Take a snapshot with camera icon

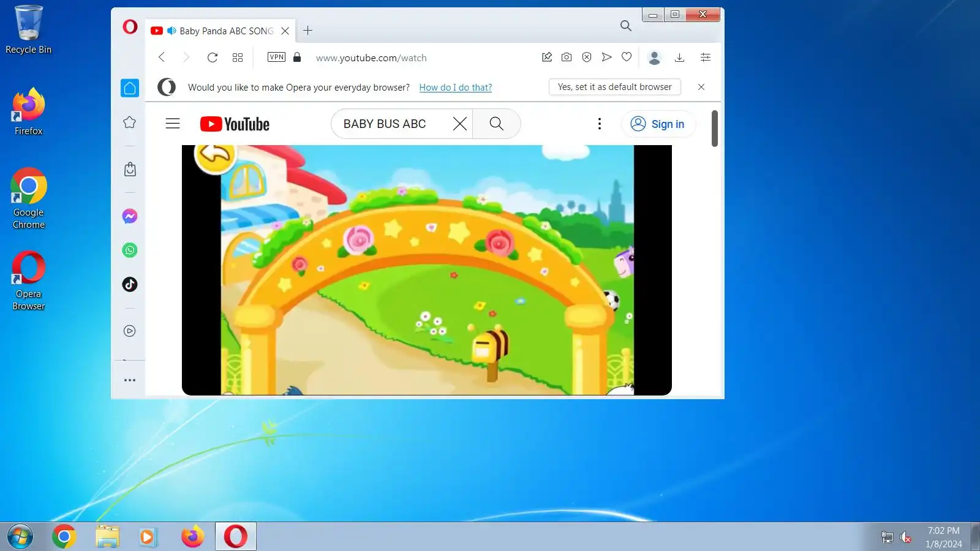click(x=567, y=57)
